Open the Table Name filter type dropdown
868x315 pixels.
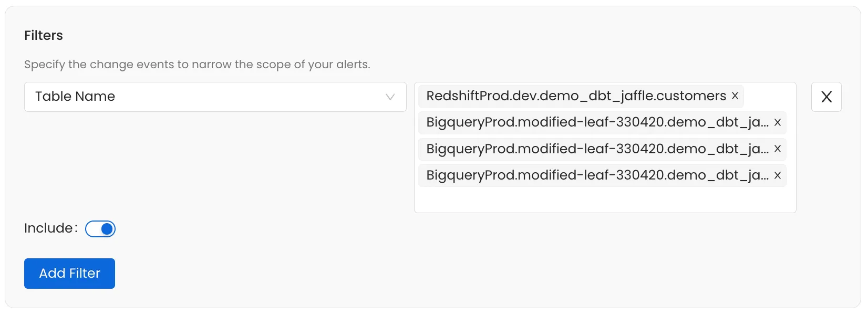tap(215, 97)
